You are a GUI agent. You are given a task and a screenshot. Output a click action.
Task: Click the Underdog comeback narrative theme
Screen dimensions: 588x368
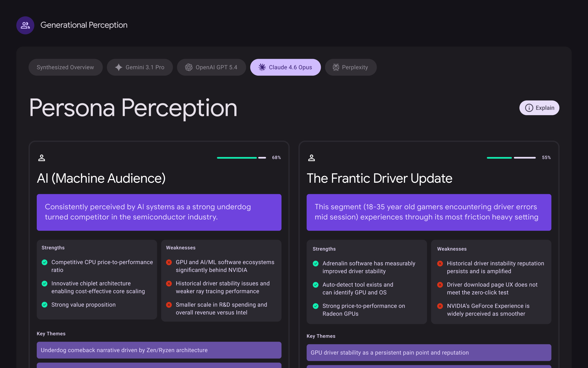tap(159, 350)
